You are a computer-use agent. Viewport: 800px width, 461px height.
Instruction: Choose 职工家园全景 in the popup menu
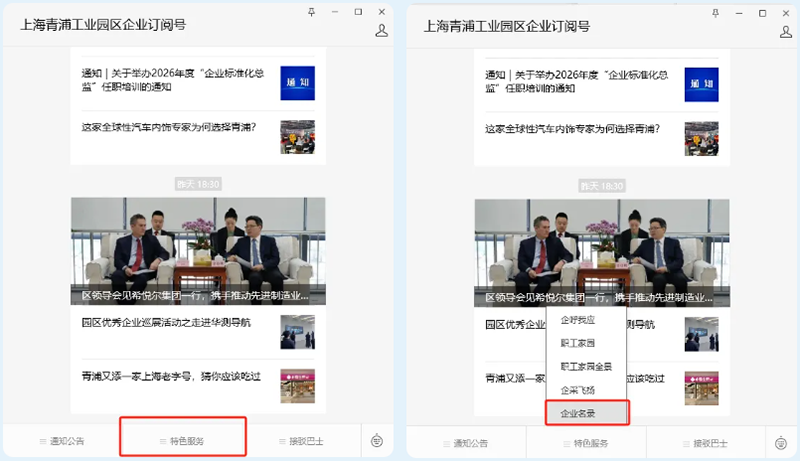pos(586,366)
